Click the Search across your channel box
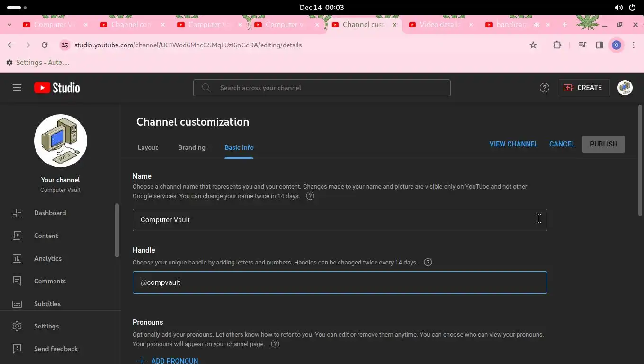 pos(322,88)
